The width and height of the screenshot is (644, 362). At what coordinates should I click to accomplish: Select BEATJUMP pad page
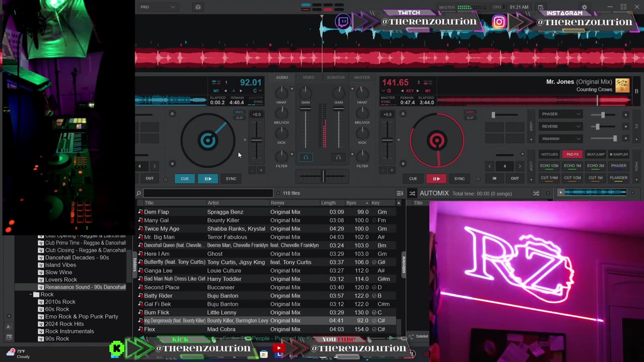click(x=595, y=154)
